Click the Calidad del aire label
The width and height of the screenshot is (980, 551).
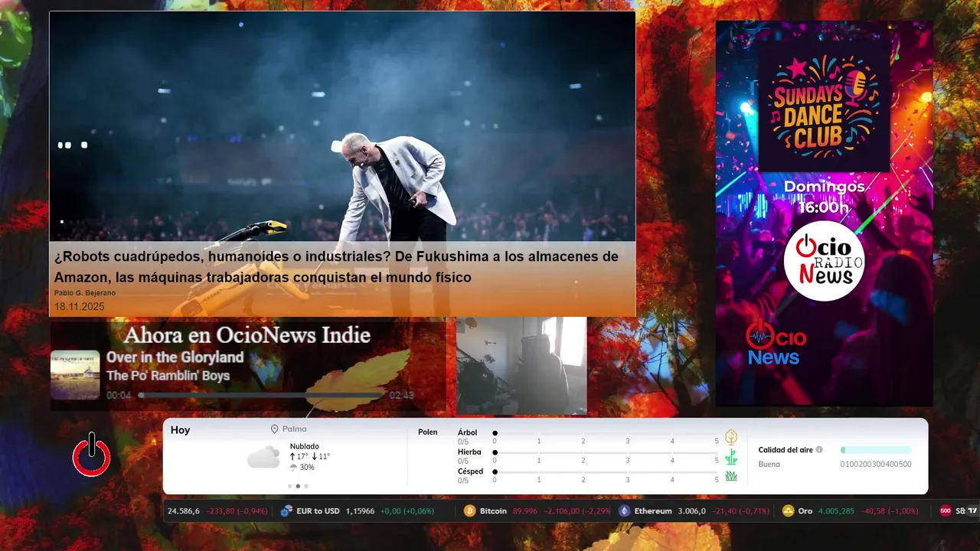click(x=786, y=450)
